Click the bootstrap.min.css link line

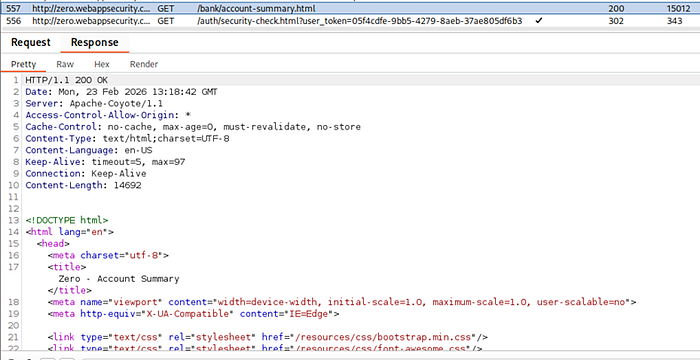[x=268, y=337]
